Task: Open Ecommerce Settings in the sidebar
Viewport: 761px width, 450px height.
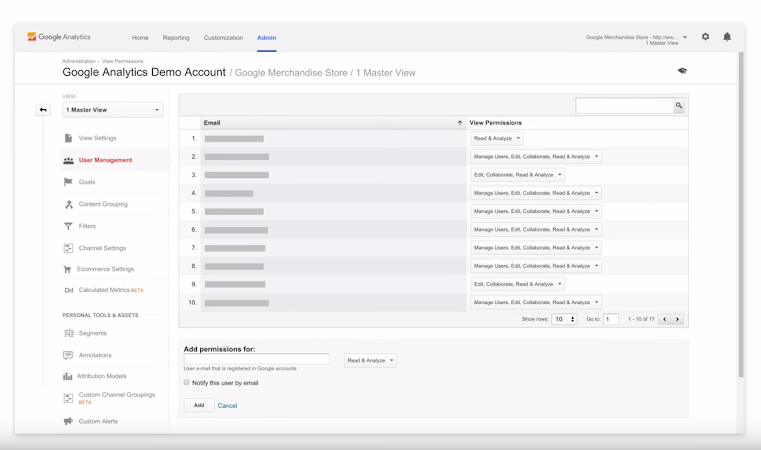Action: pos(105,269)
